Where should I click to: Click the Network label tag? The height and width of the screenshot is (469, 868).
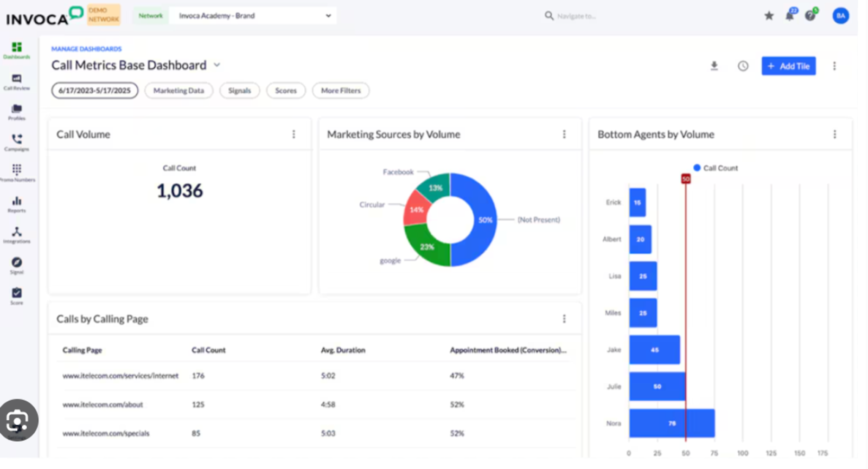[x=150, y=16]
